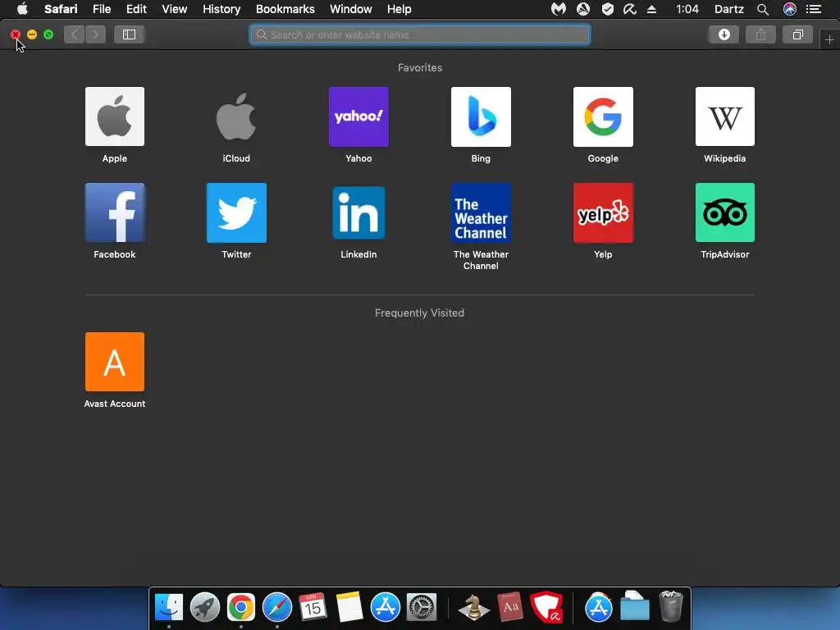The image size is (840, 630).
Task: Click the Safari back arrow button
Action: click(x=75, y=34)
